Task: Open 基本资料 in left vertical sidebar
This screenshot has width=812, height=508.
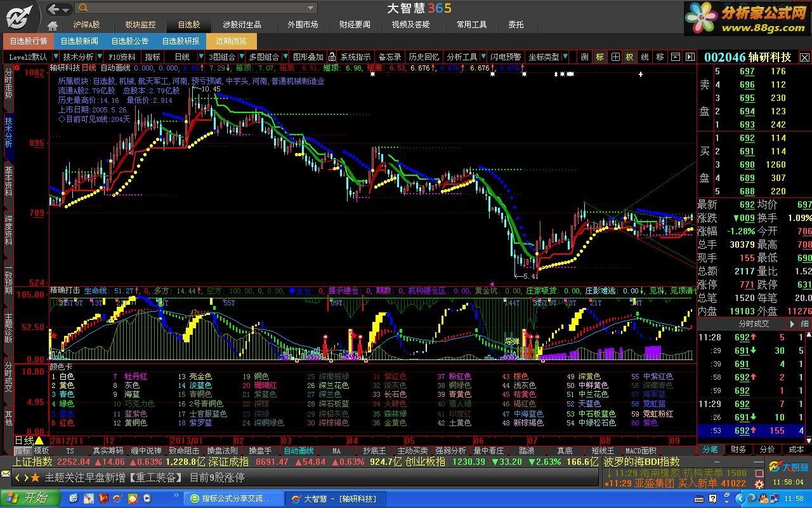Action: click(x=8, y=180)
